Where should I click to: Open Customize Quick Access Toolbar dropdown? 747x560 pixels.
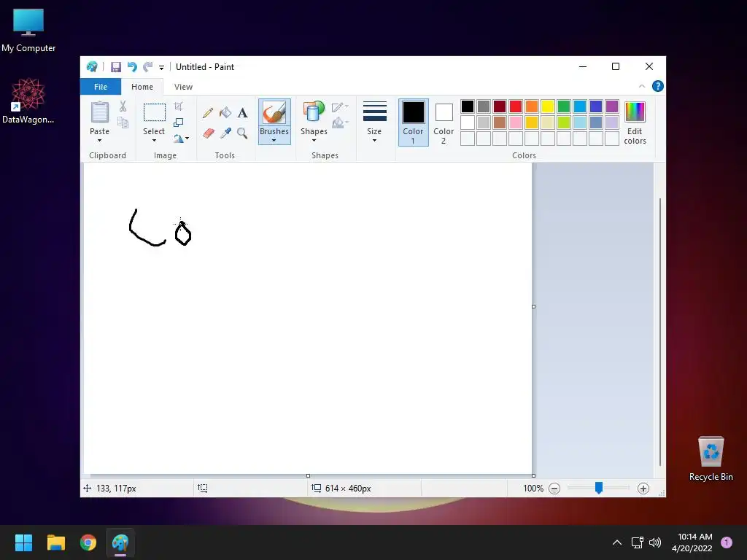click(161, 68)
